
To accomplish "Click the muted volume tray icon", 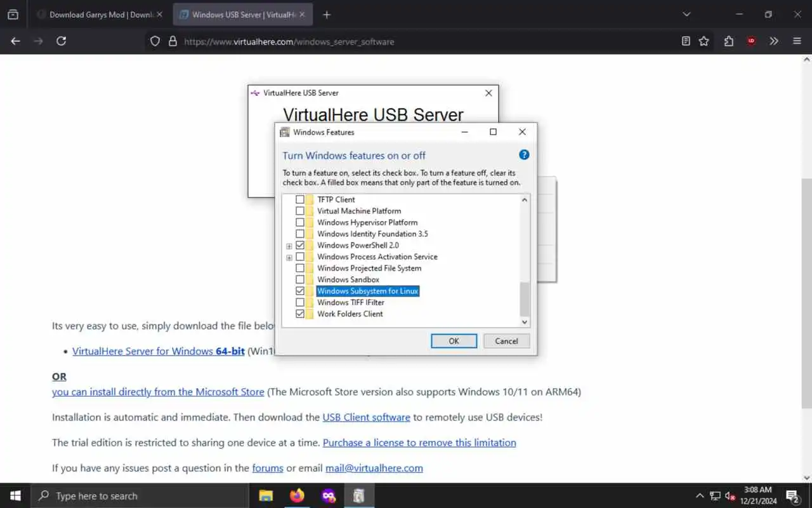I will (730, 496).
